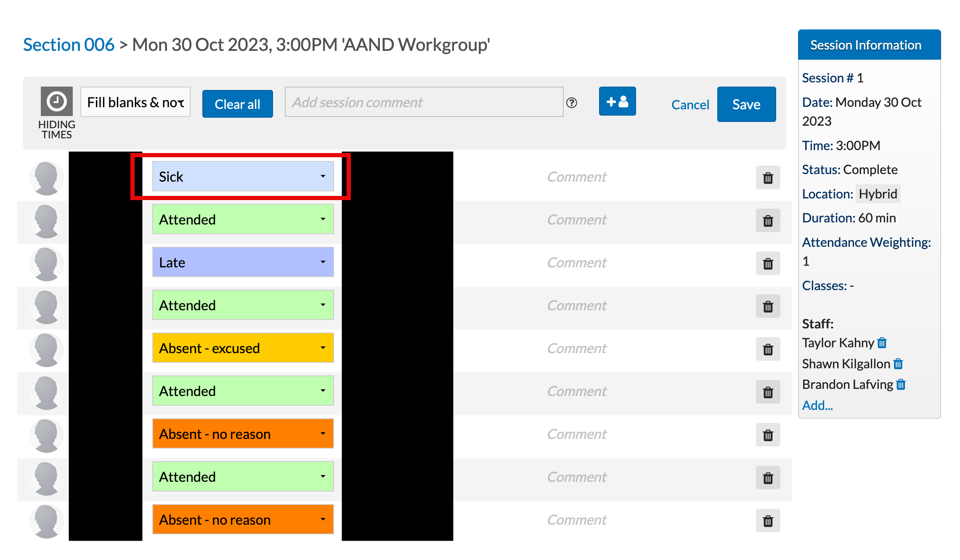Delete the Sick attendance row
This screenshot has height=560, width=960.
click(768, 178)
